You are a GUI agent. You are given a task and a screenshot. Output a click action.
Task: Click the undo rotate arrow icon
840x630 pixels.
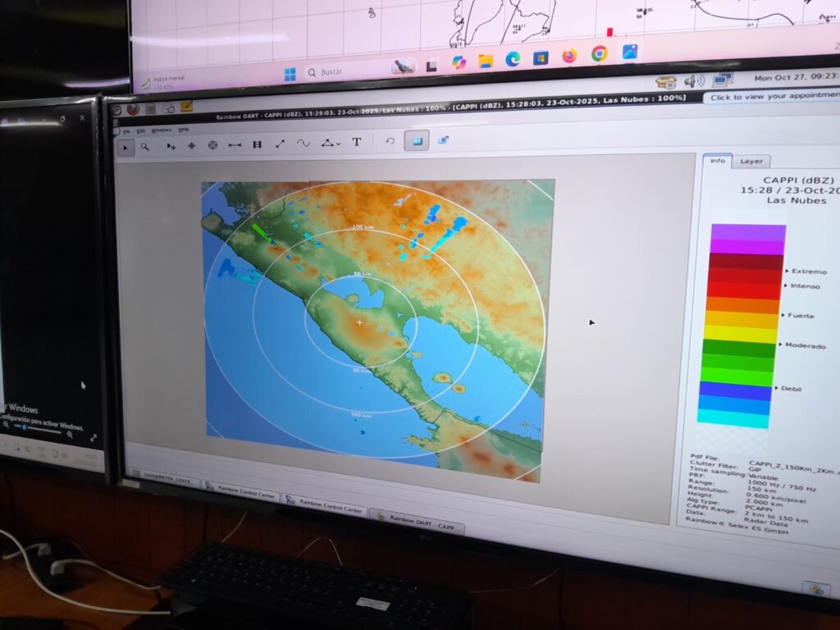click(x=390, y=141)
